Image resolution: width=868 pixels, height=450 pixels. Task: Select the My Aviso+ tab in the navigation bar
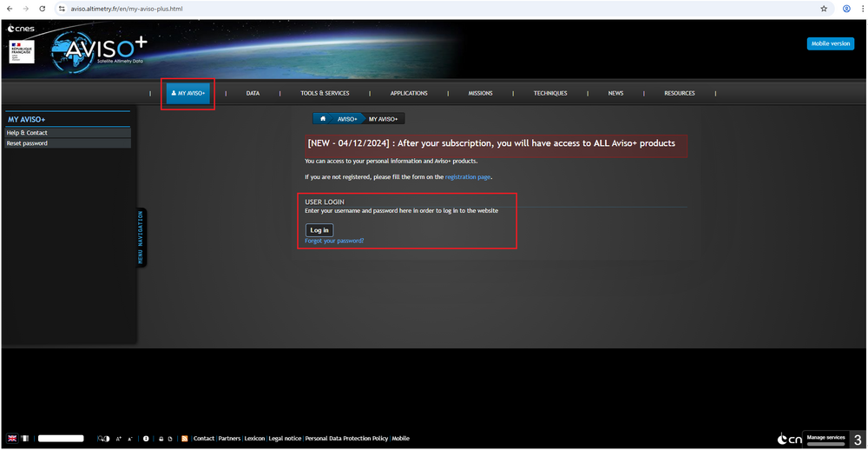(188, 93)
